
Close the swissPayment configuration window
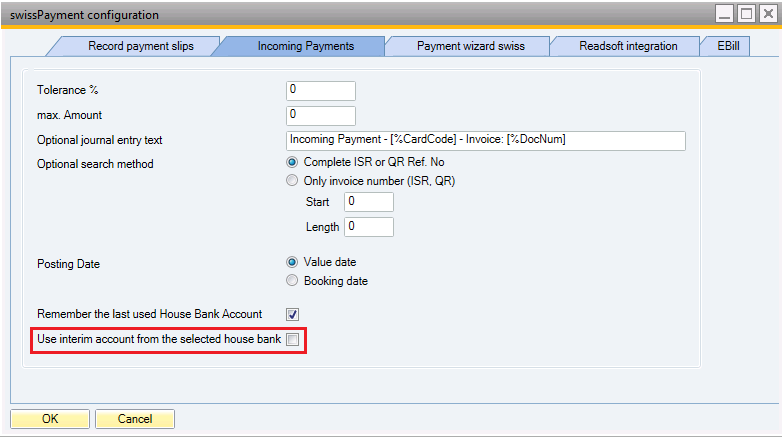[x=768, y=13]
